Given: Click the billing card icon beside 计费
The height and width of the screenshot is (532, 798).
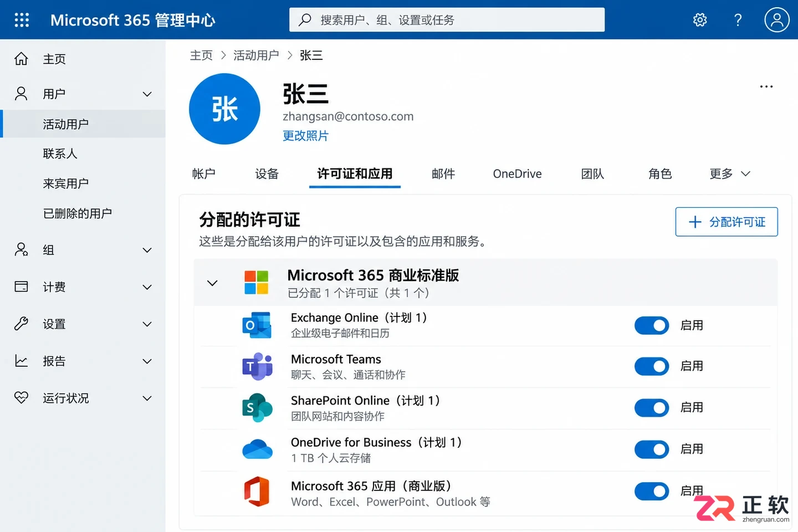Looking at the screenshot, I should (21, 287).
